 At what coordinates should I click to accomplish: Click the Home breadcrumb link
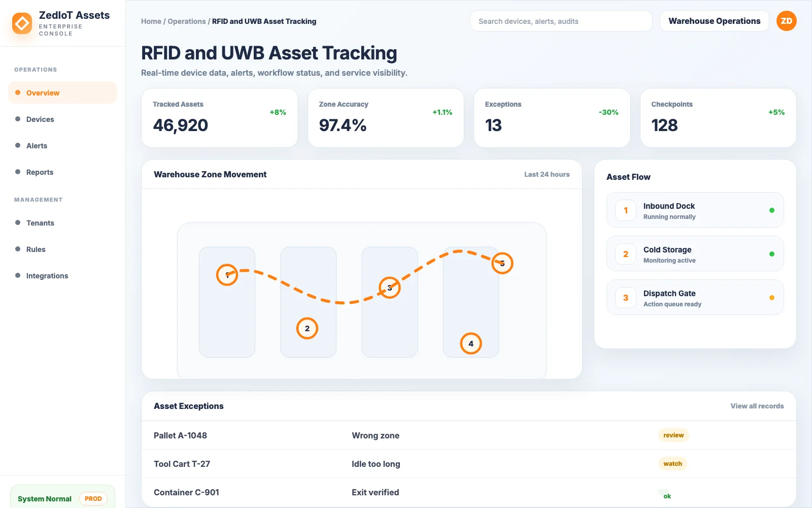coord(151,21)
